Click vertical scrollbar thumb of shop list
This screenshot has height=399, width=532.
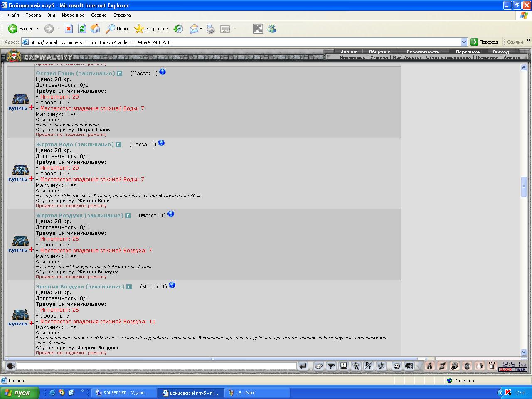click(524, 187)
